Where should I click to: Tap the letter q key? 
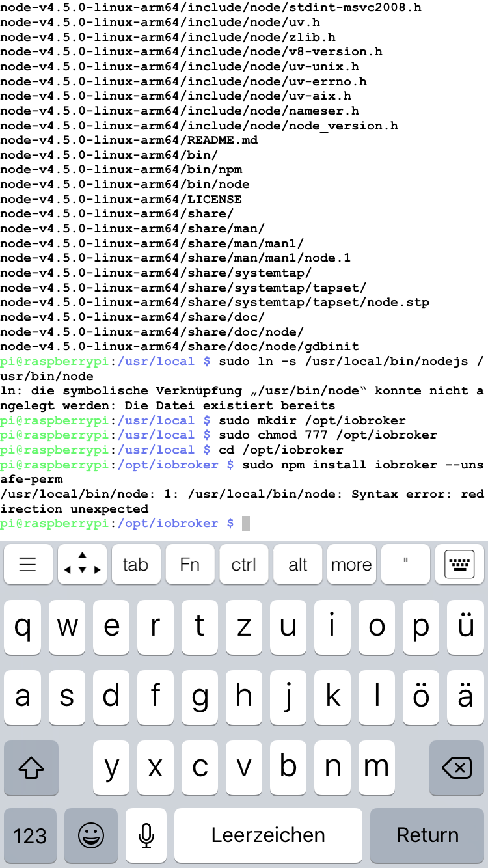(x=23, y=627)
